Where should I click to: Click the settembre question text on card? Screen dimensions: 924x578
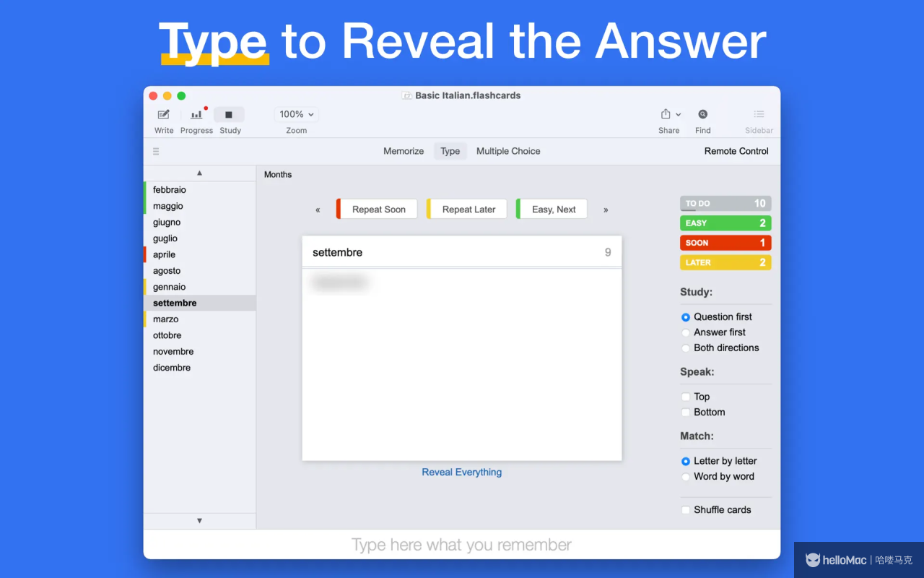337,252
